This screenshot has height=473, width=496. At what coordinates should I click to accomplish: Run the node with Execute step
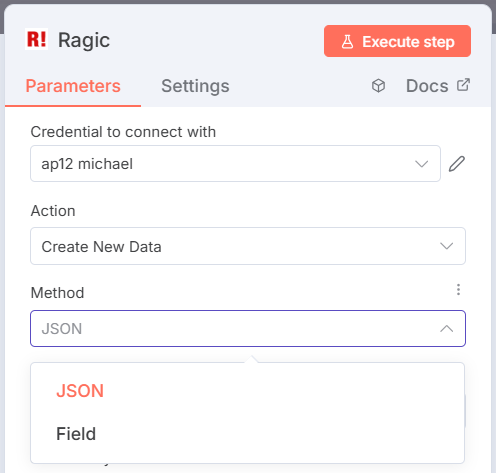click(x=397, y=41)
